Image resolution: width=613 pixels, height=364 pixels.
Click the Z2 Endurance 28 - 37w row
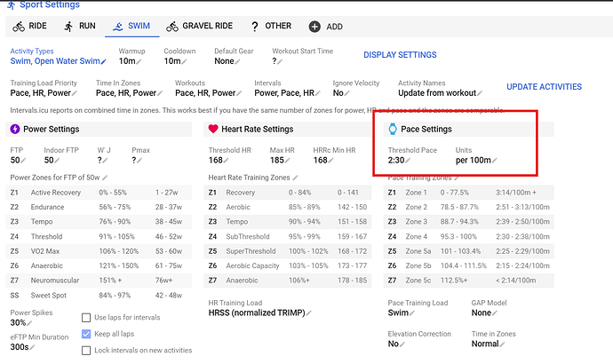99,207
